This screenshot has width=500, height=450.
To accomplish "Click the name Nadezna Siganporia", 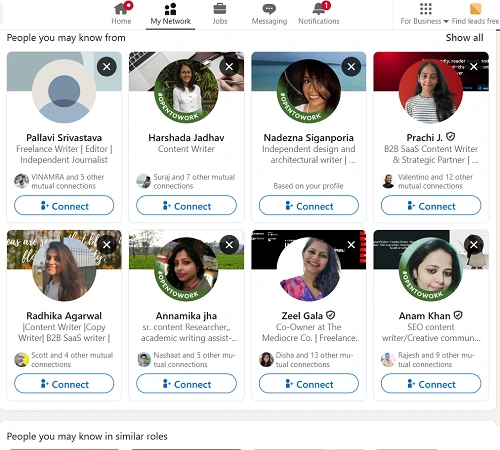I will [x=309, y=138].
